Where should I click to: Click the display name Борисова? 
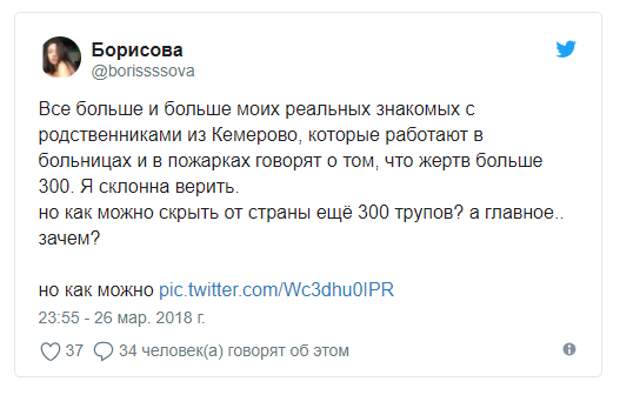(137, 50)
